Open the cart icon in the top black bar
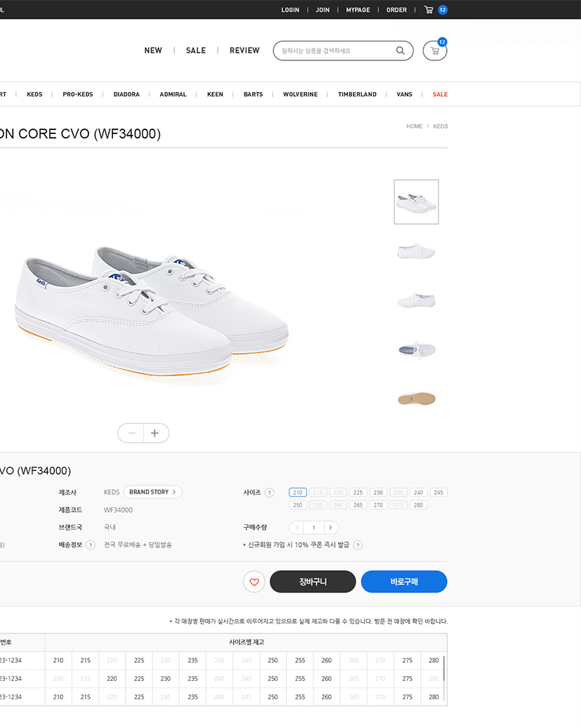The height and width of the screenshot is (728, 581). pos(429,10)
